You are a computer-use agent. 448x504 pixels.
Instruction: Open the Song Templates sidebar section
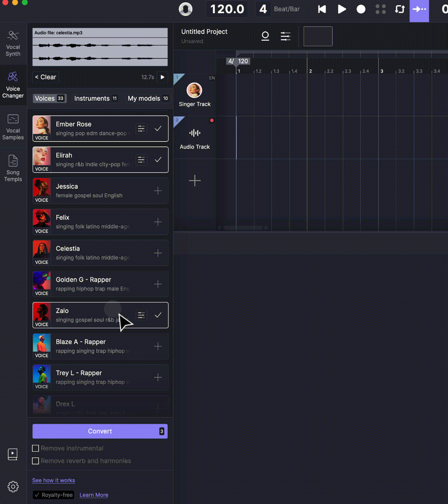[13, 169]
